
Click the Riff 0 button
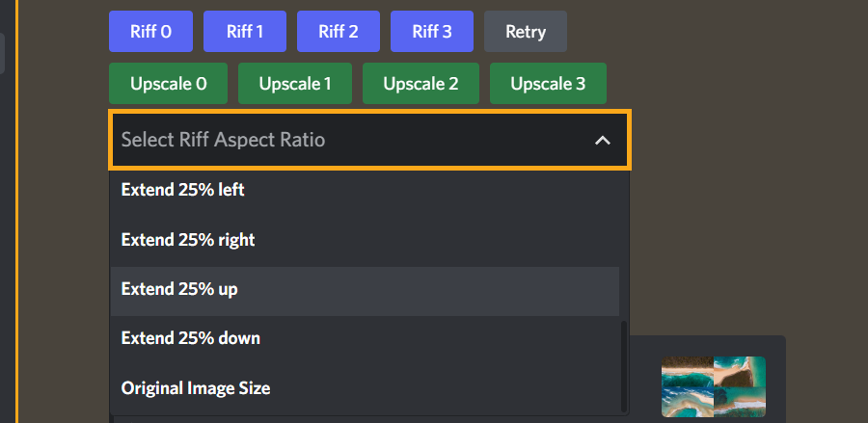pyautogui.click(x=150, y=32)
